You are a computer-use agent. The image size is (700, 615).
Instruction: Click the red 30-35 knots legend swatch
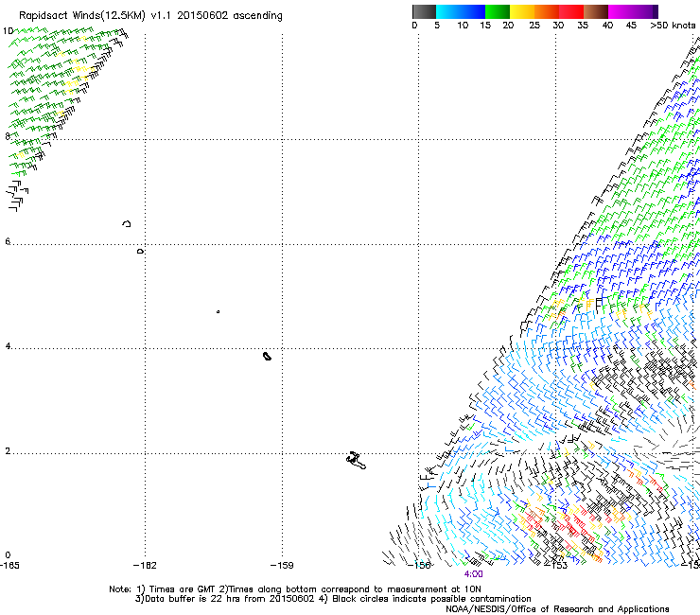pyautogui.click(x=571, y=11)
